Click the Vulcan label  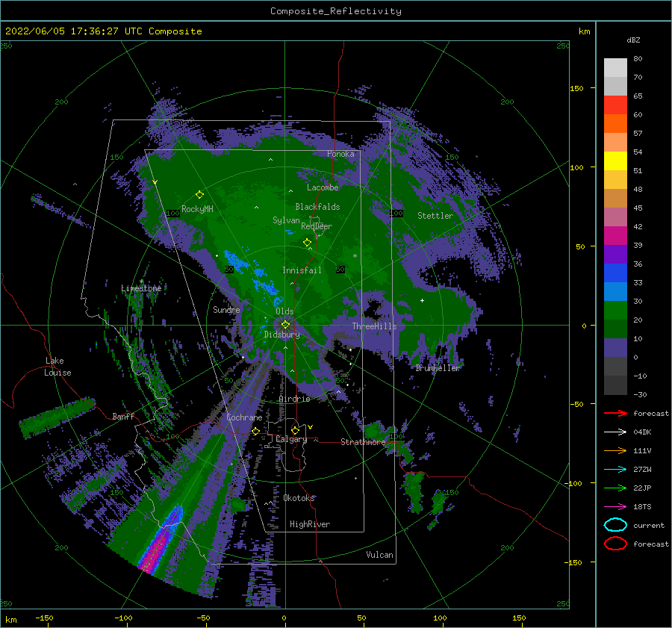pyautogui.click(x=380, y=555)
